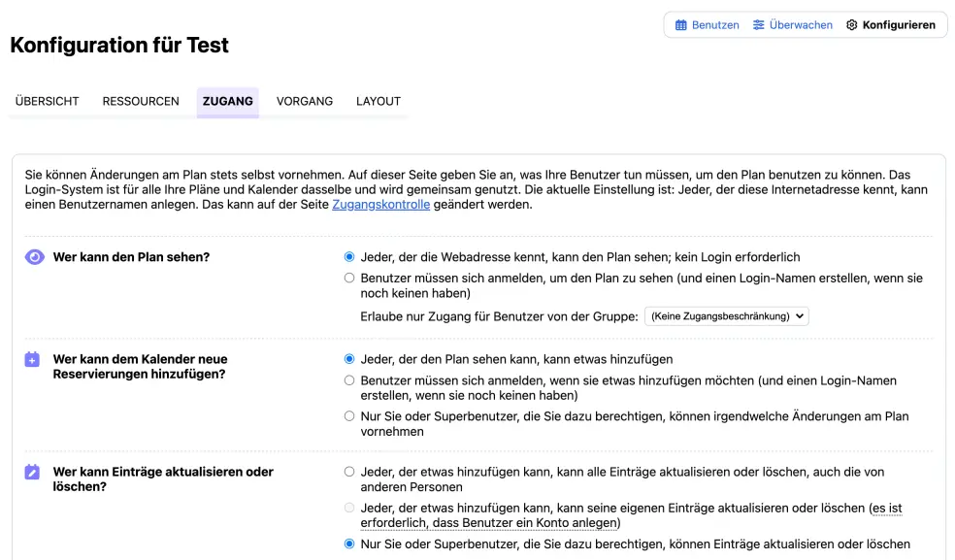Viewport: 955px width, 560px height.
Task: Select own-entries-only editing with account requirement
Action: (349, 507)
